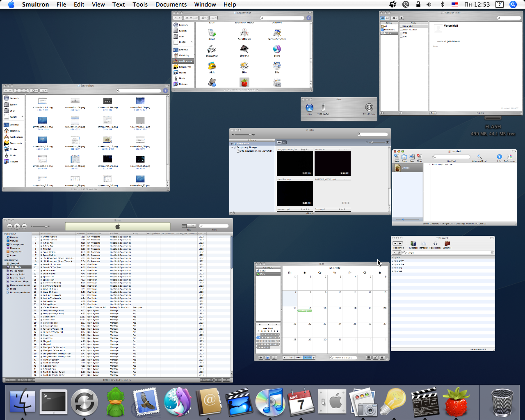Click the iTunes play button

click(x=17, y=226)
